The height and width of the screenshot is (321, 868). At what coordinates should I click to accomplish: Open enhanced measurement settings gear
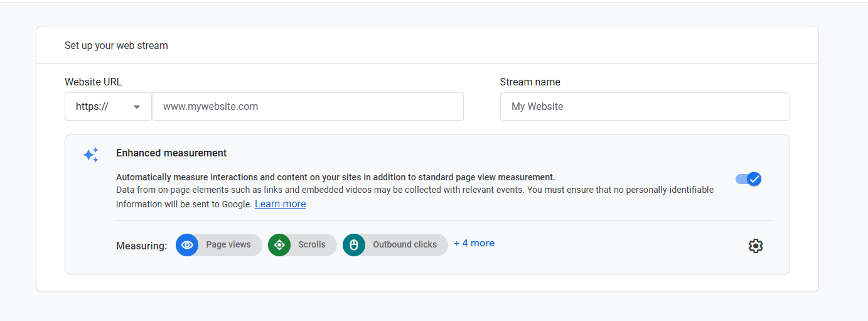coord(756,246)
